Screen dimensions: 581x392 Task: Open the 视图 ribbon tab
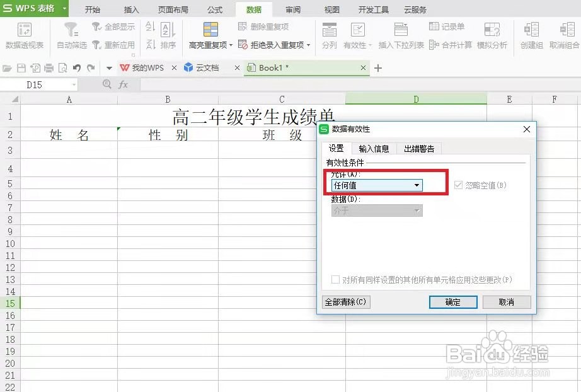pos(330,9)
